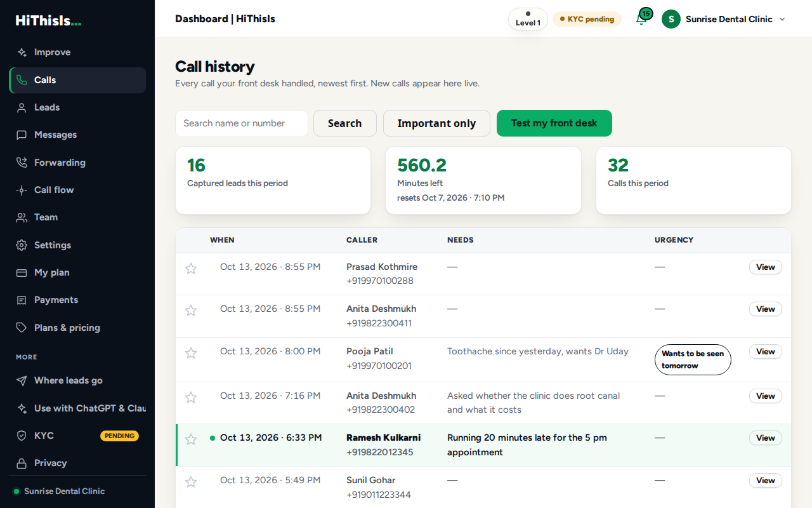Viewport: 812px width, 508px height.
Task: Click the My plan card icon
Action: pos(22,272)
